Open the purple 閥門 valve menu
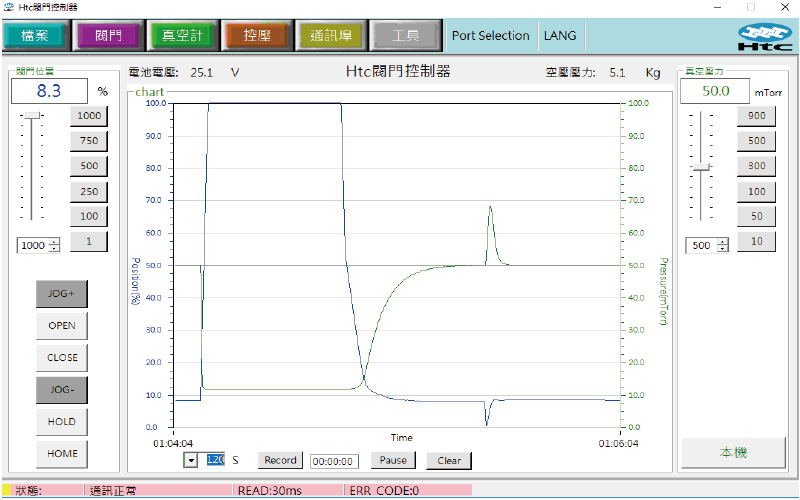 109,35
